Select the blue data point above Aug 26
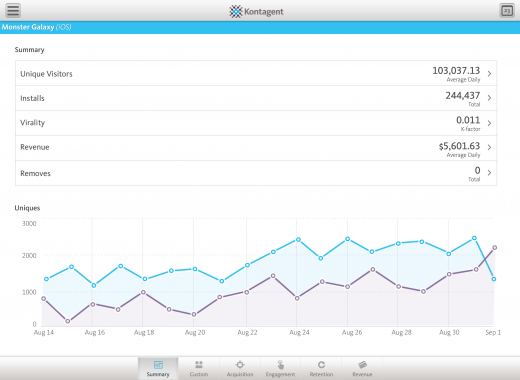 348,239
